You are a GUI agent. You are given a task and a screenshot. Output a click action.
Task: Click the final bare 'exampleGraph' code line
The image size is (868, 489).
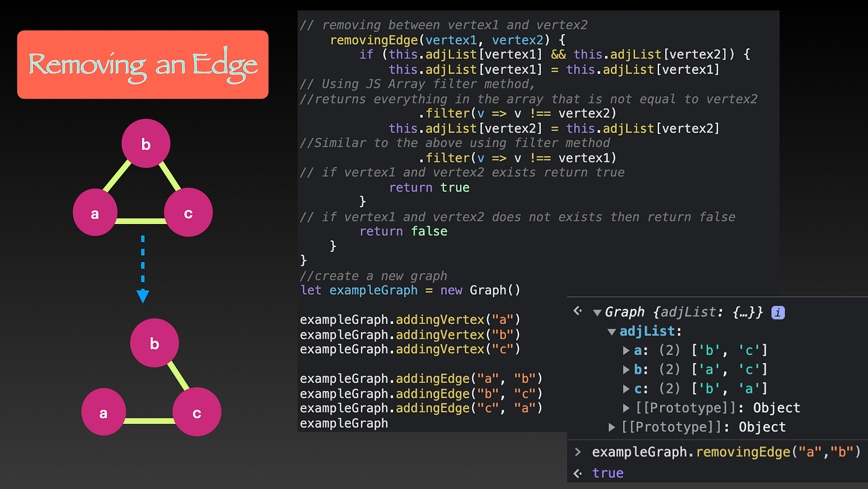pos(344,423)
